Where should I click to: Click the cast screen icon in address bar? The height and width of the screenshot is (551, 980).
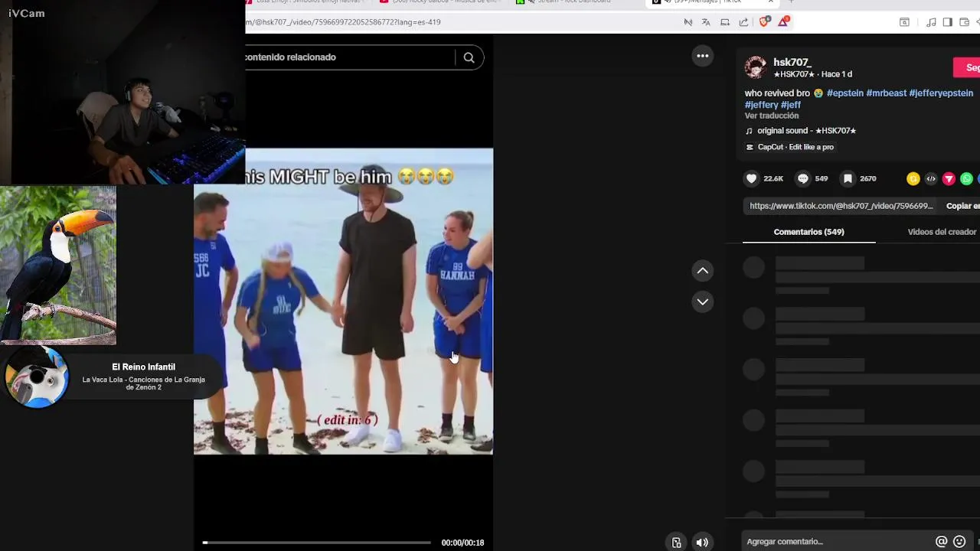[724, 22]
